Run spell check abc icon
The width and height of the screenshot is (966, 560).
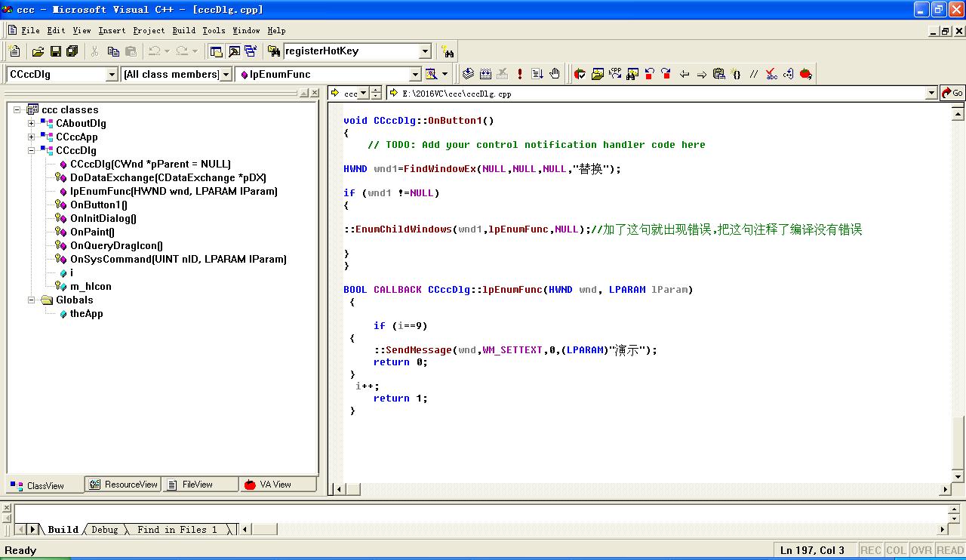click(x=771, y=74)
